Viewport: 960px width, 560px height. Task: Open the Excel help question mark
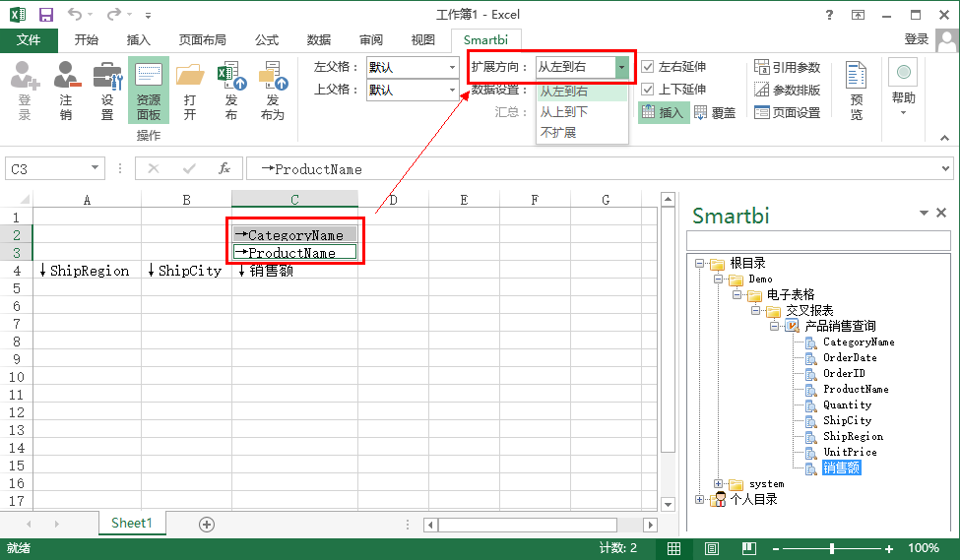pyautogui.click(x=830, y=15)
